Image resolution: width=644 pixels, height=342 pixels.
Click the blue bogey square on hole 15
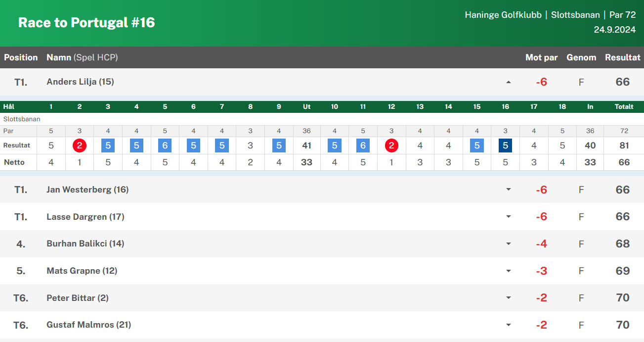pos(476,146)
